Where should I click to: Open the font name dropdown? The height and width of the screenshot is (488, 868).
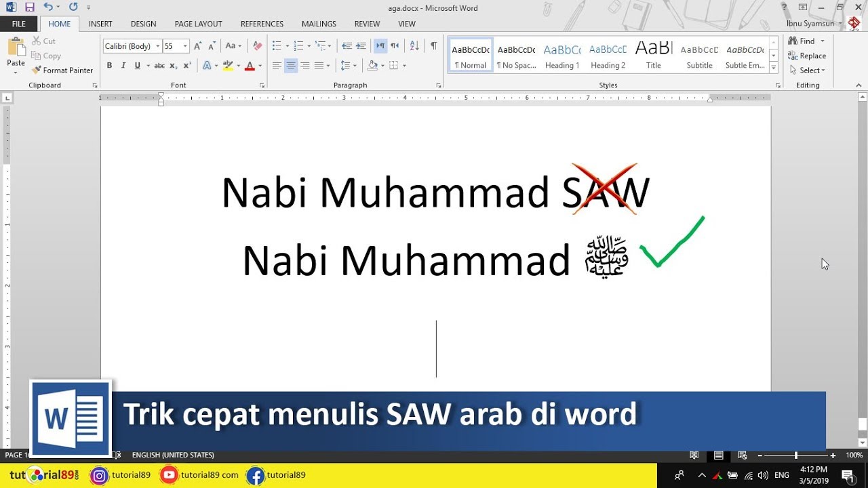coord(158,46)
